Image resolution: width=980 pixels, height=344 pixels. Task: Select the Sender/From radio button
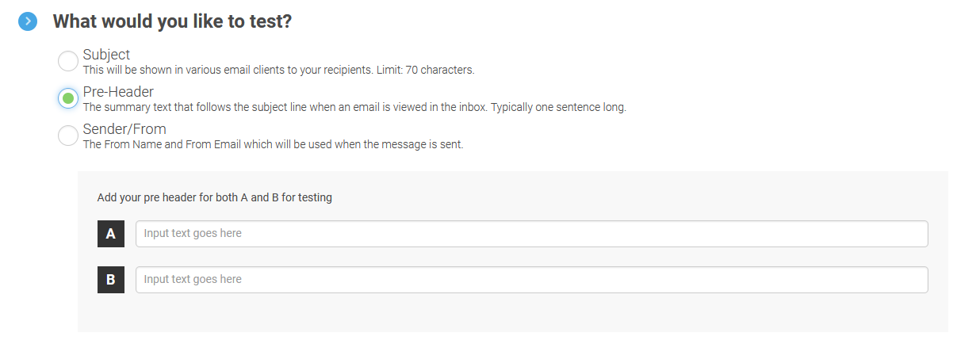(x=68, y=136)
